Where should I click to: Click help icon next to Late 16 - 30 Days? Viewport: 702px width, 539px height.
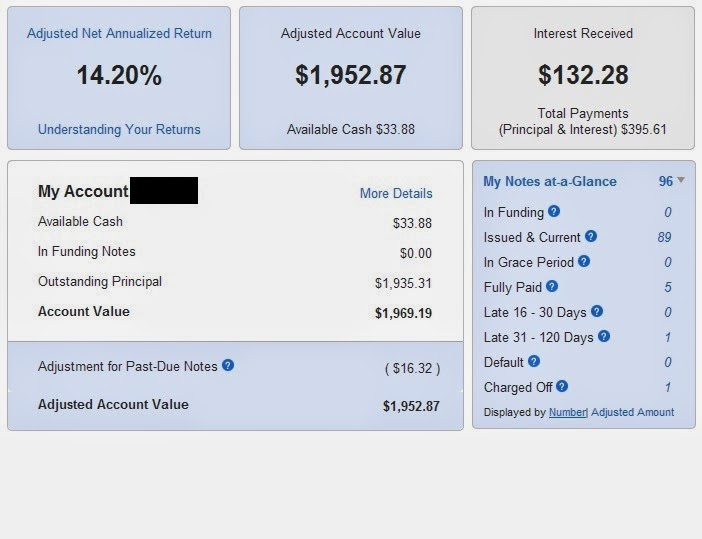coord(597,311)
